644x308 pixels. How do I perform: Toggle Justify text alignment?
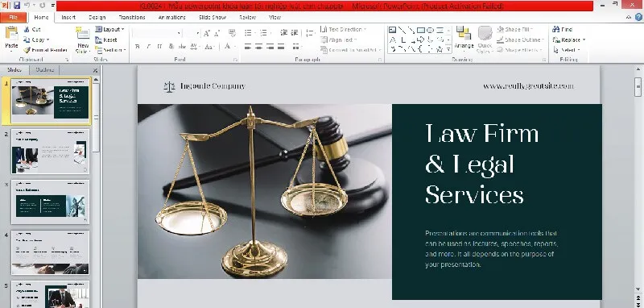tap(281, 47)
